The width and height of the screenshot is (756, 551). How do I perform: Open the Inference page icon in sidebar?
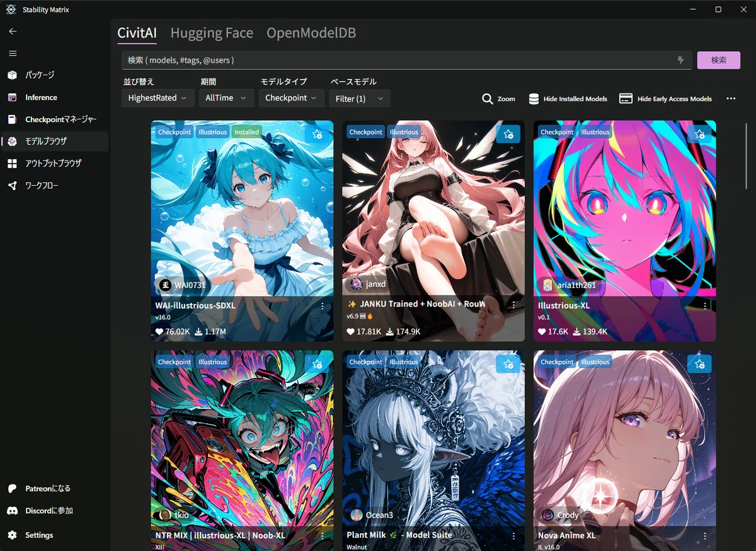coord(13,97)
